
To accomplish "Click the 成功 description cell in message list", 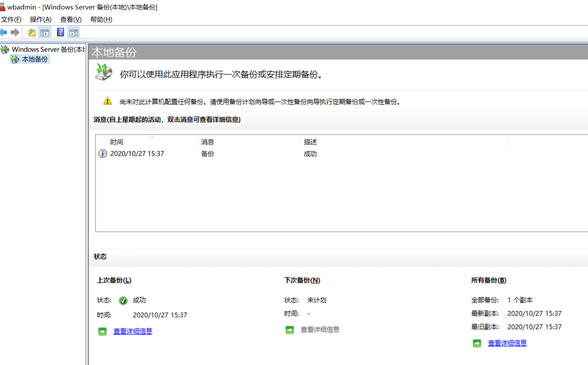I will pyautogui.click(x=310, y=153).
